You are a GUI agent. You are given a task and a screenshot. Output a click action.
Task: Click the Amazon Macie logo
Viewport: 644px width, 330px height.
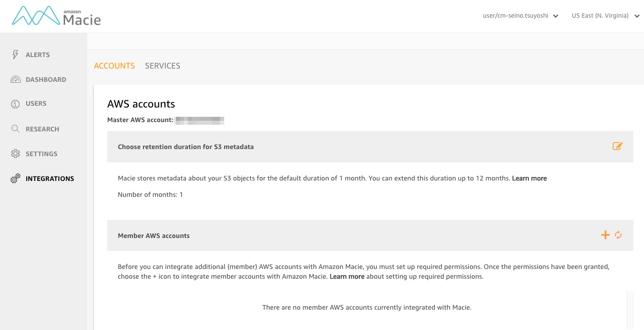coord(56,16)
